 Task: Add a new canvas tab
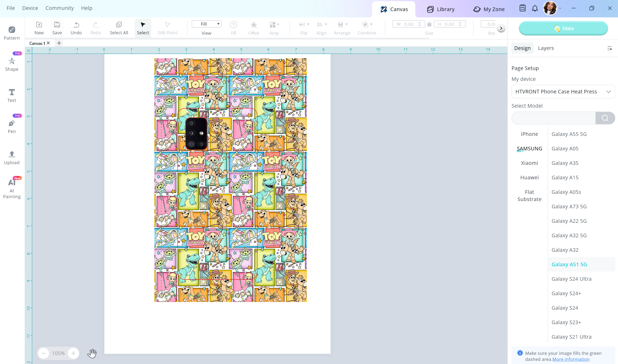[59, 43]
